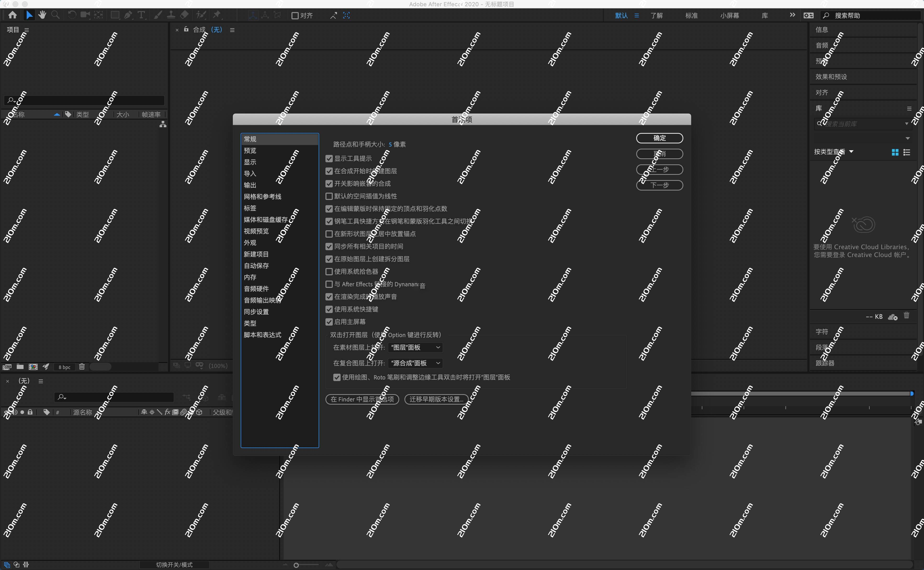
Task: Toggle the 在合成开始时创建图层 checkbox
Action: 329,171
